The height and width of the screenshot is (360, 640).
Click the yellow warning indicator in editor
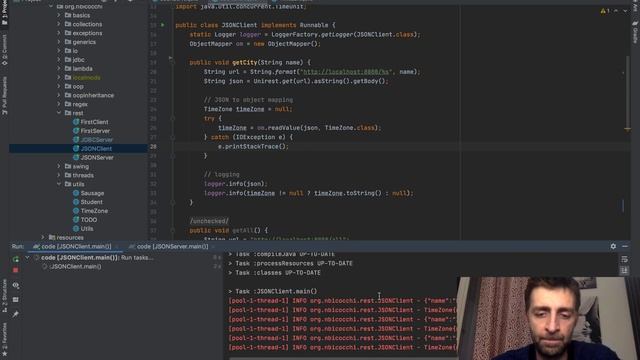(604, 11)
